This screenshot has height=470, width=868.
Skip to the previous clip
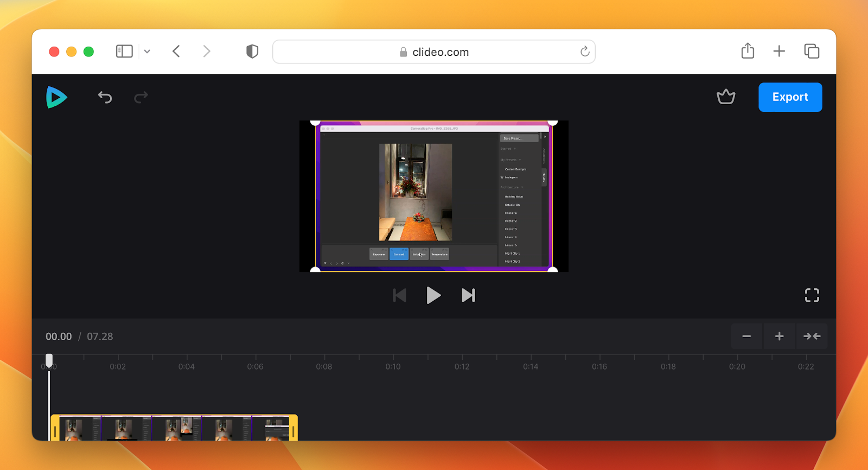[x=399, y=295]
